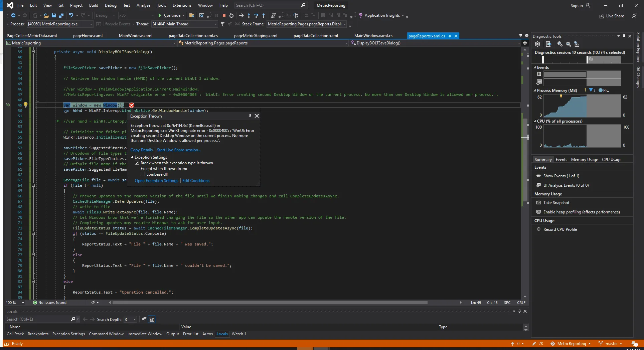Uncheck Break when this exception type is thrown
The height and width of the screenshot is (350, 644).
(137, 163)
